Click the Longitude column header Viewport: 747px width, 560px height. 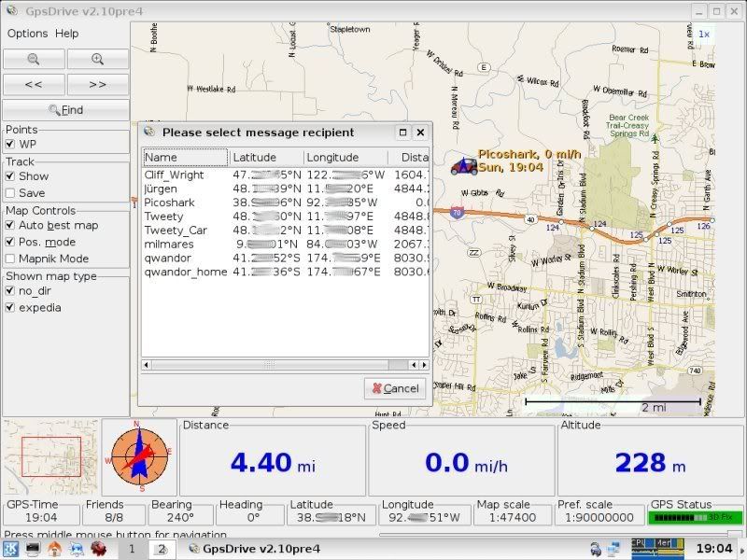point(345,158)
